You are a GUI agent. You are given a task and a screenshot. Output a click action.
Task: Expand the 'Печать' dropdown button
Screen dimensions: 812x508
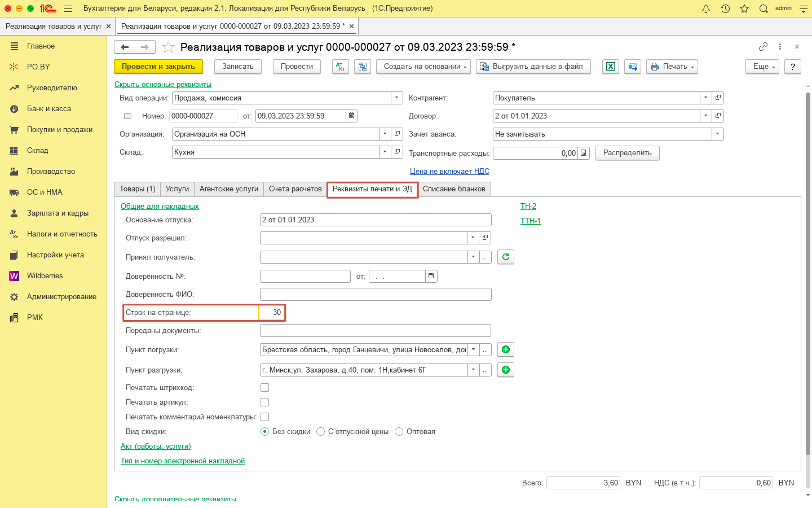[x=672, y=67]
